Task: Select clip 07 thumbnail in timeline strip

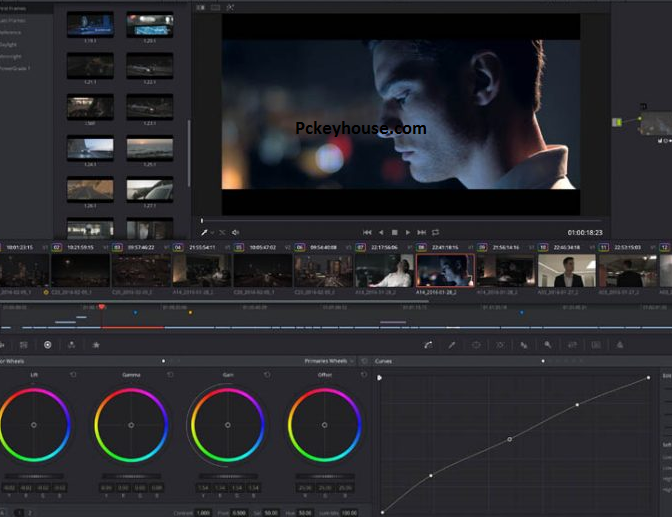Action: [x=384, y=271]
